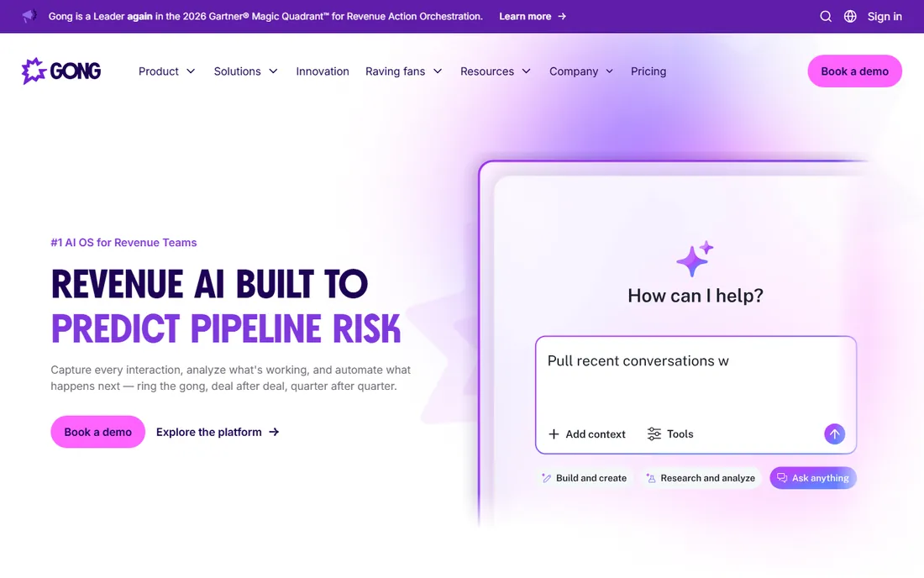924x578 pixels.
Task: Click the megaphone announcement icon
Action: click(x=29, y=16)
